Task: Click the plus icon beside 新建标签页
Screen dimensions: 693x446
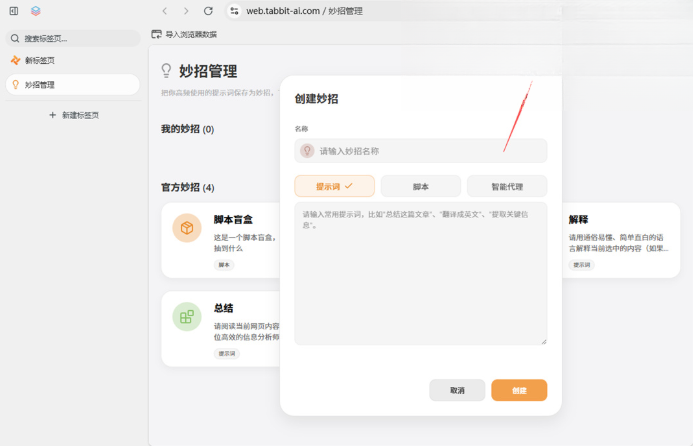Action: pos(53,115)
